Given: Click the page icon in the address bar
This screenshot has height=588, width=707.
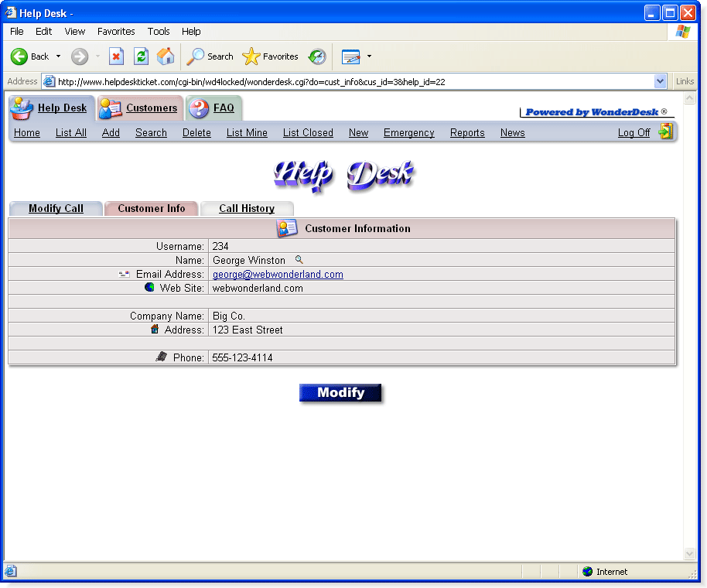Looking at the screenshot, I should (x=49, y=81).
